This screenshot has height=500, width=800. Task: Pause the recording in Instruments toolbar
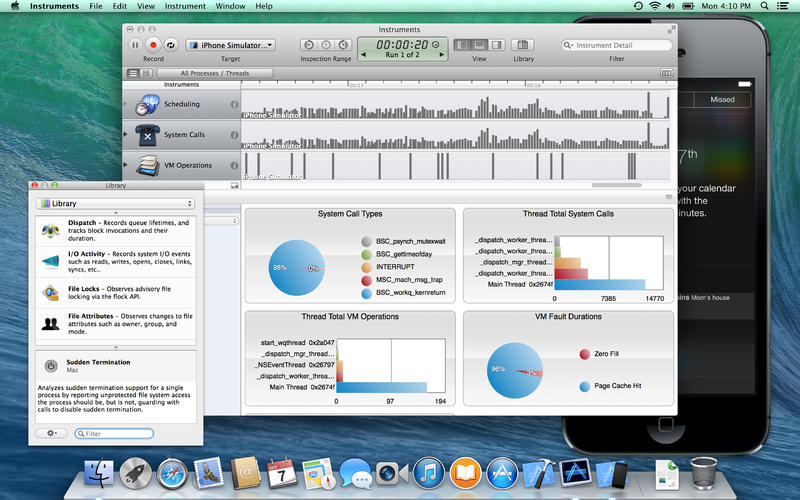(135, 45)
